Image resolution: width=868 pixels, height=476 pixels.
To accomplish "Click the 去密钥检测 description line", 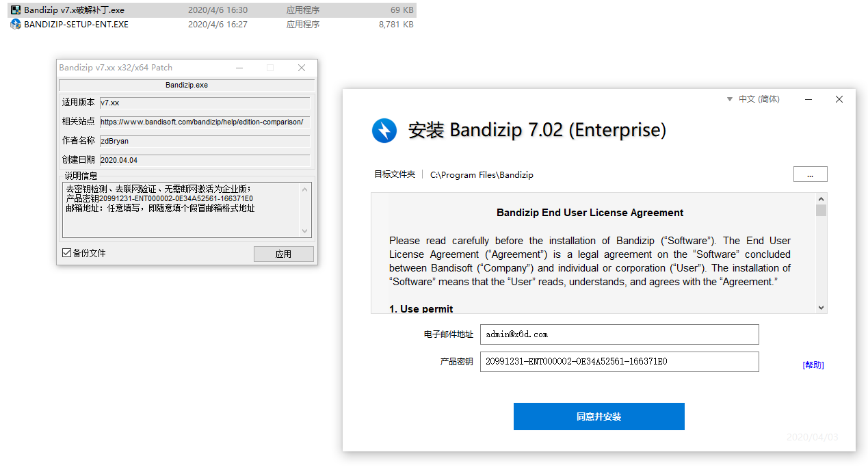I will click(159, 189).
